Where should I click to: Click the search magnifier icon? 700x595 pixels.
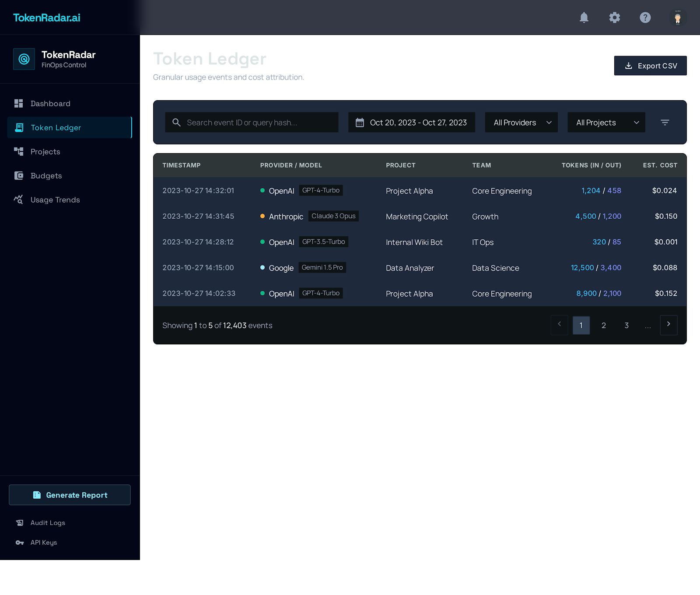click(176, 122)
